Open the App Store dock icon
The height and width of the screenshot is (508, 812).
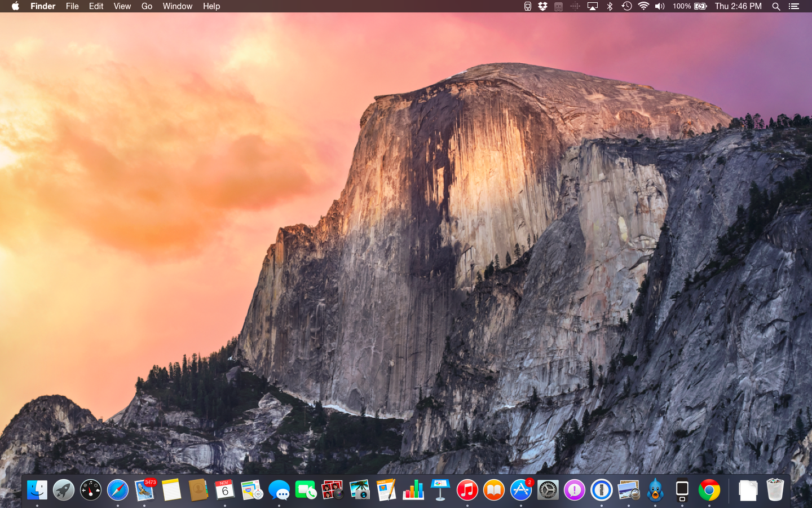[x=520, y=490]
